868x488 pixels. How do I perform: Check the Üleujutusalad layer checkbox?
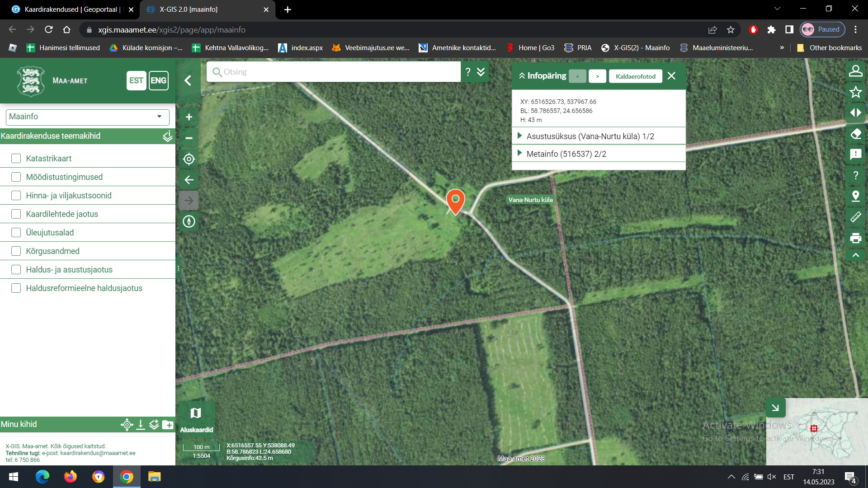pos(16,233)
